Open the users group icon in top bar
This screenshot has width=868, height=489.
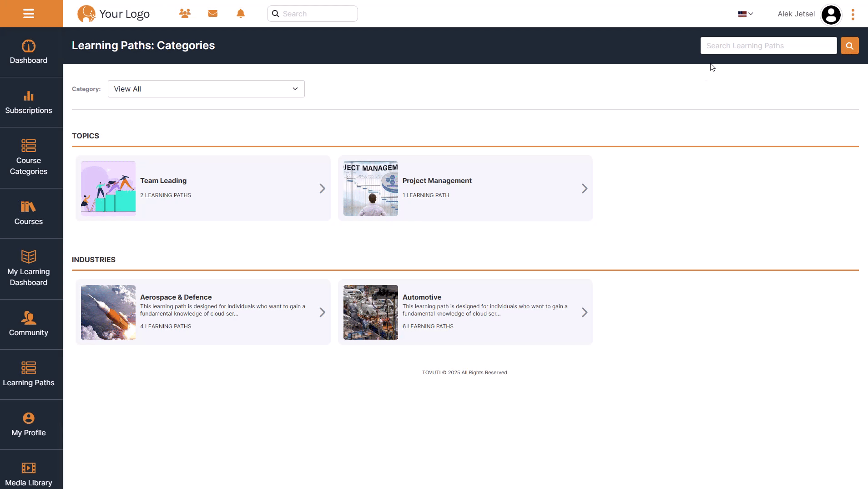pos(185,14)
